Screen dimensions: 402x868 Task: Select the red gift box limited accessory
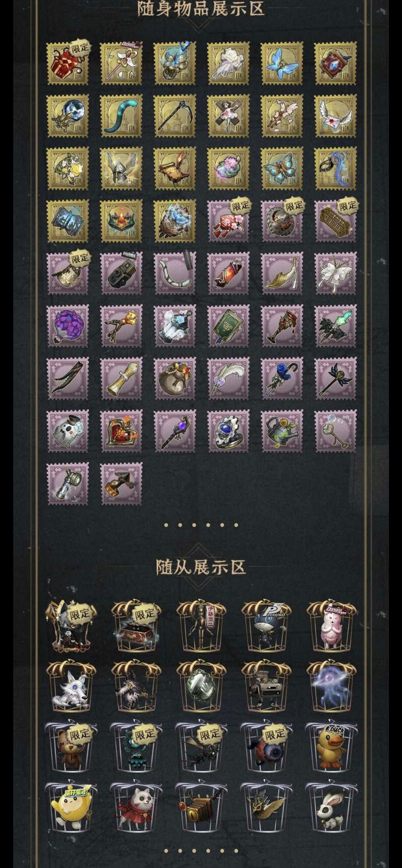[68, 63]
